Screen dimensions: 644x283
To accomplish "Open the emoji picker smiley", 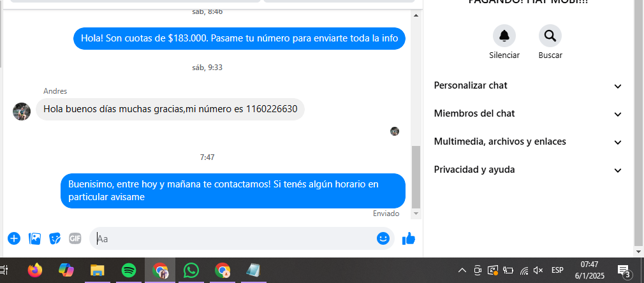I will tap(383, 238).
